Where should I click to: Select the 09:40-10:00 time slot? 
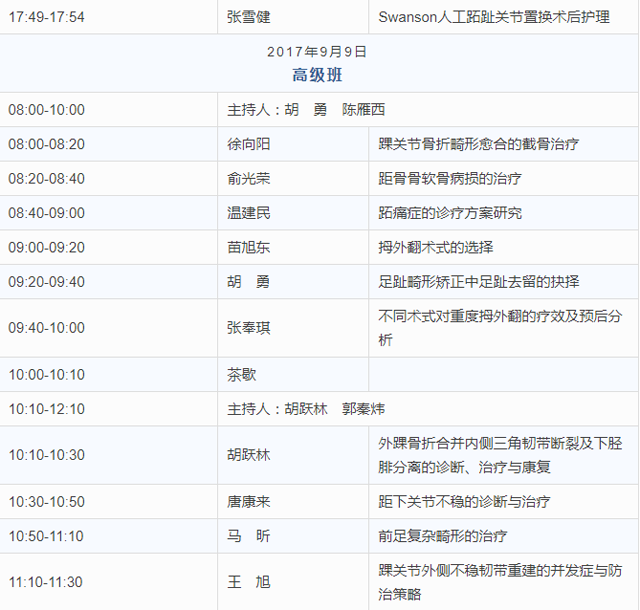(x=47, y=328)
